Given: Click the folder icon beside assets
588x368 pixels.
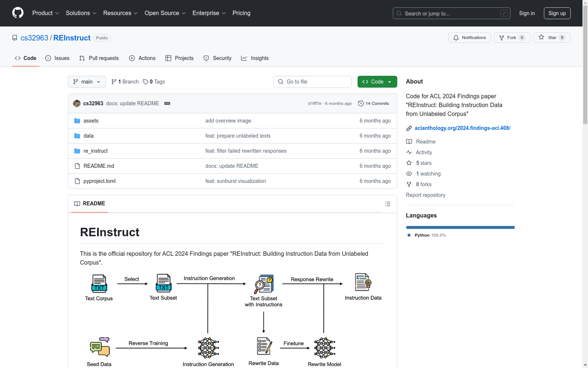Looking at the screenshot, I should [x=77, y=121].
